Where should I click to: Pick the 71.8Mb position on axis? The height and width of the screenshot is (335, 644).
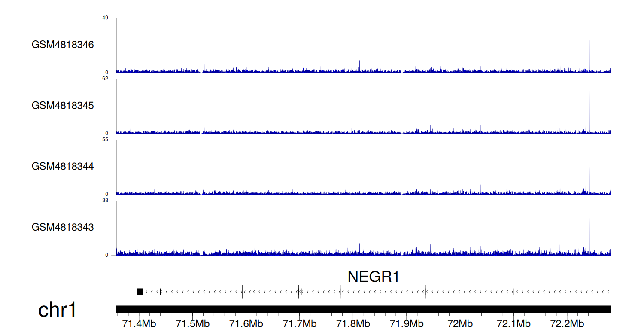[353, 323]
